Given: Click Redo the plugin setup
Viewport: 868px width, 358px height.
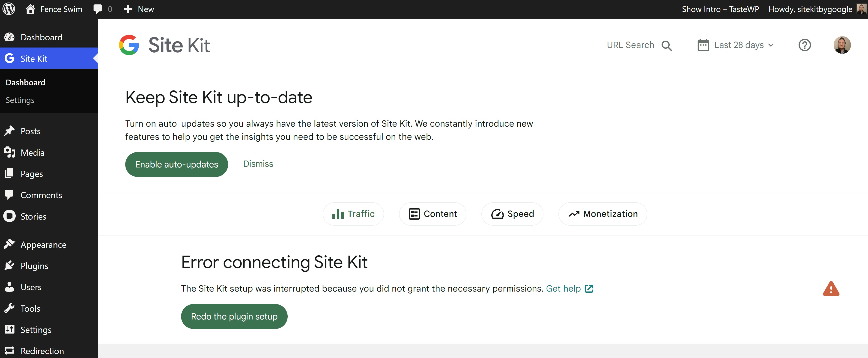Looking at the screenshot, I should [x=234, y=316].
